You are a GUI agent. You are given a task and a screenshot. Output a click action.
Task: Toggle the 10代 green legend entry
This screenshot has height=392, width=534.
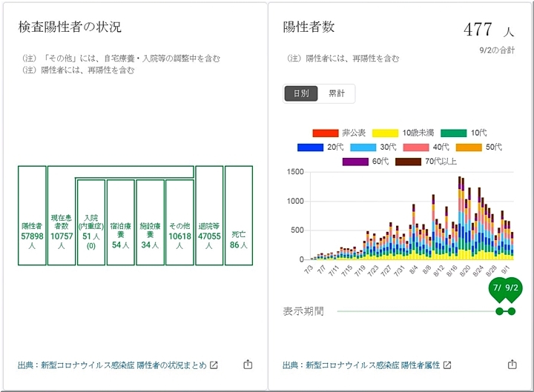pyautogui.click(x=453, y=133)
